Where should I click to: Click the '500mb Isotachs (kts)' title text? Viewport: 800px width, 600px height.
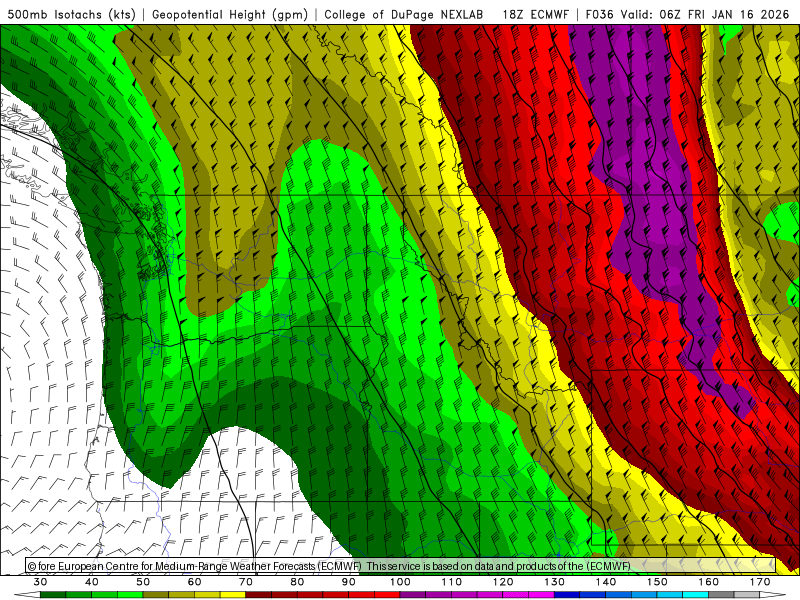[x=71, y=14]
